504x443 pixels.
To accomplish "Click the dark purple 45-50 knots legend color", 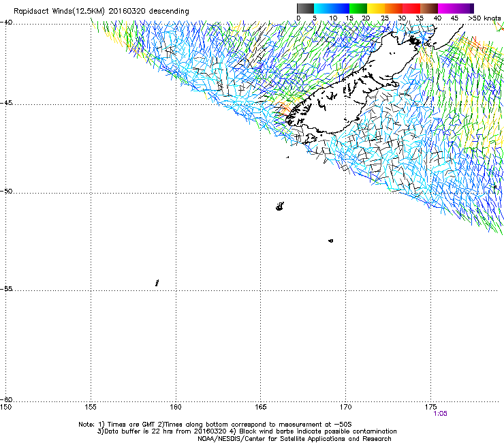I will pyautogui.click(x=464, y=8).
